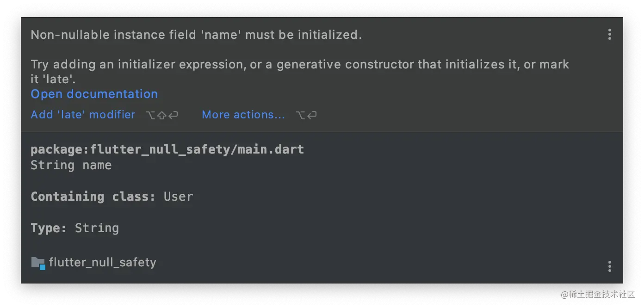The width and height of the screenshot is (644, 308).
Task: Click the package:flutter_null_safety/main.dart path
Action: click(x=167, y=150)
